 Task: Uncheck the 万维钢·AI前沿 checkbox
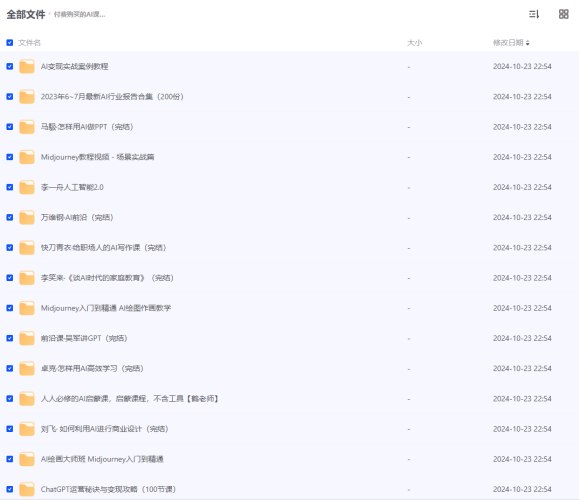click(10, 217)
